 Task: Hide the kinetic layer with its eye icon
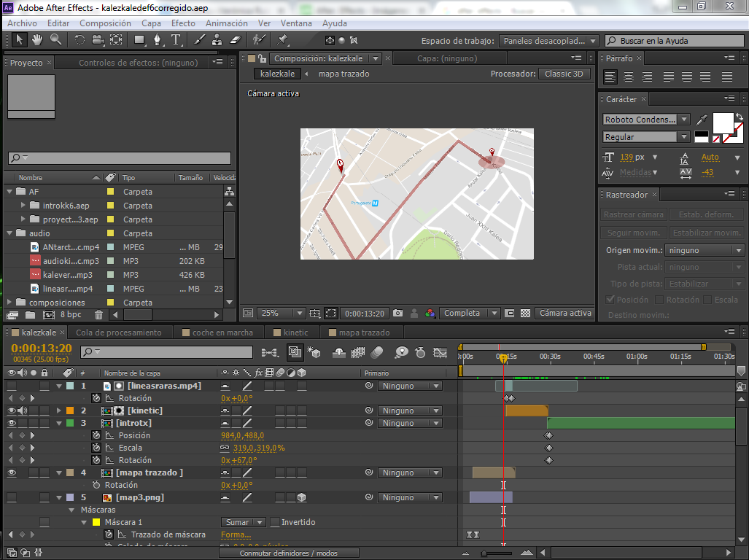[x=11, y=411]
